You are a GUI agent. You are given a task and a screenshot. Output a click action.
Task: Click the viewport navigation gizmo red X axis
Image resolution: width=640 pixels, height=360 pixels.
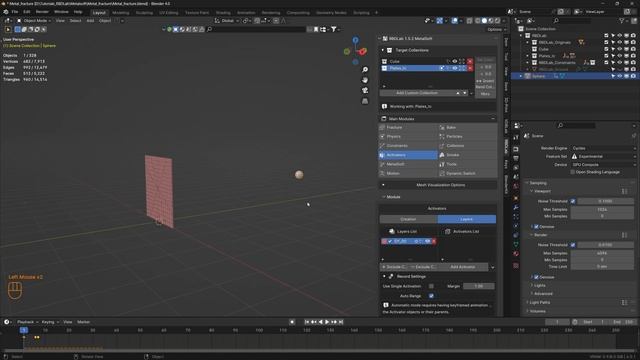363,51
